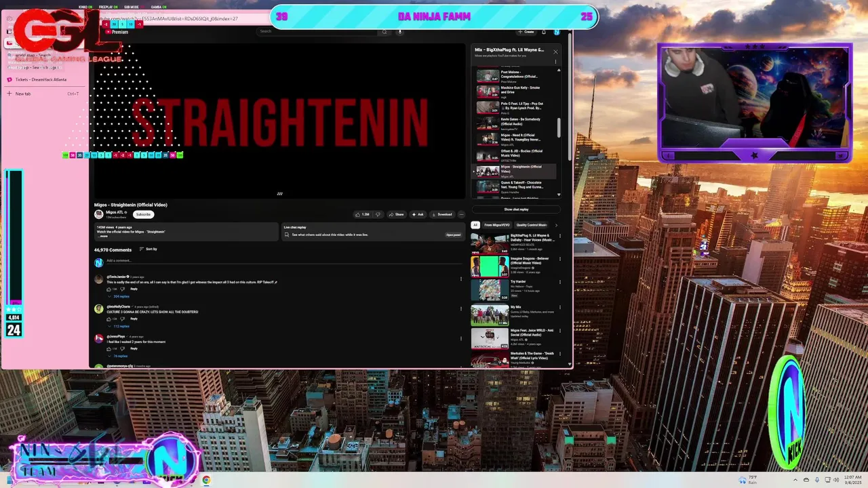Viewport: 868px width, 488px height.
Task: Show hidden system tray icons
Action: (x=796, y=480)
